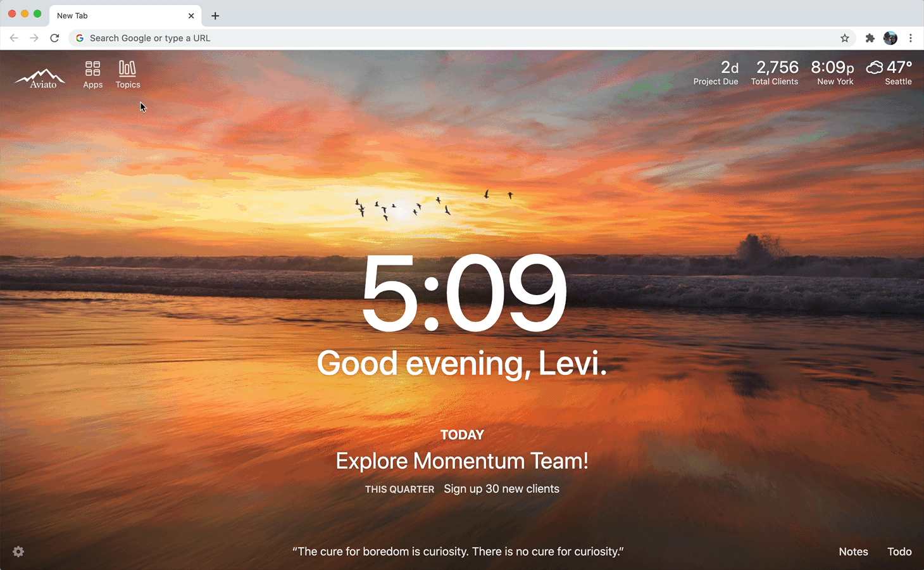
Task: Click the curiosity quote at bottom
Action: coord(458,552)
